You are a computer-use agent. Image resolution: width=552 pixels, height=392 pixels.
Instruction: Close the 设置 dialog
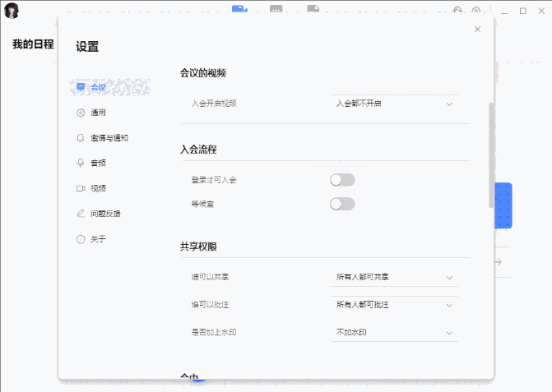(x=477, y=30)
